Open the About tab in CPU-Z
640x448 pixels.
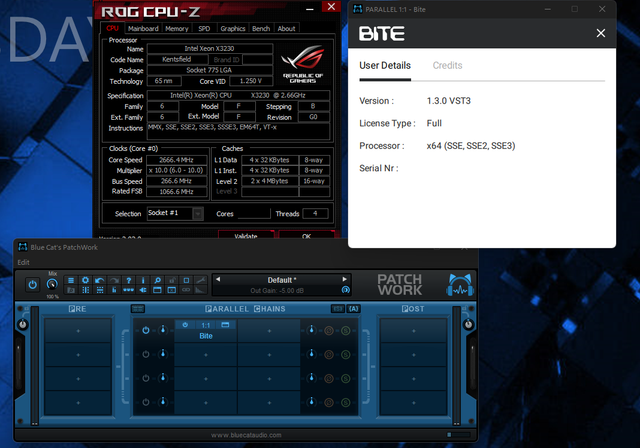coord(286,29)
